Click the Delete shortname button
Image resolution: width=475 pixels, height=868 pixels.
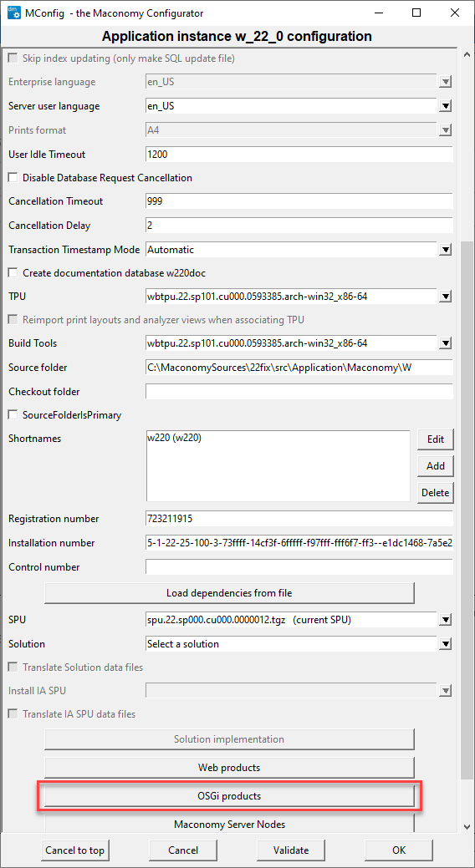[436, 491]
